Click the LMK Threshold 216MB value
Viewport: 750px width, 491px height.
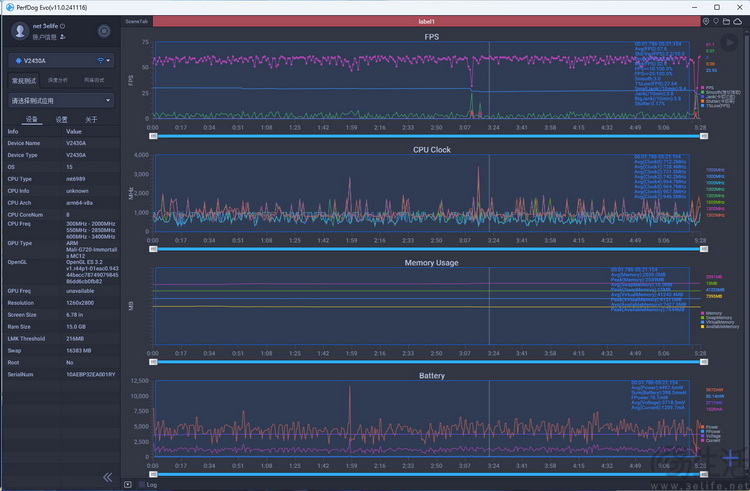[x=75, y=338]
